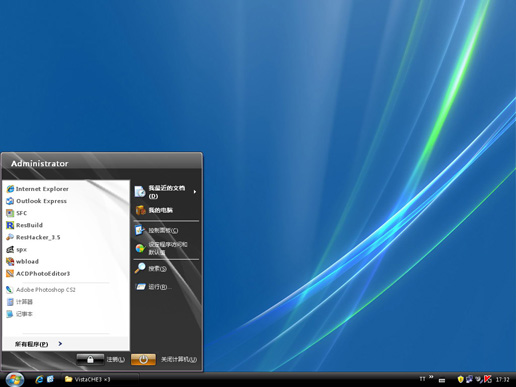Click the lock log-off button

pyautogui.click(x=90, y=359)
